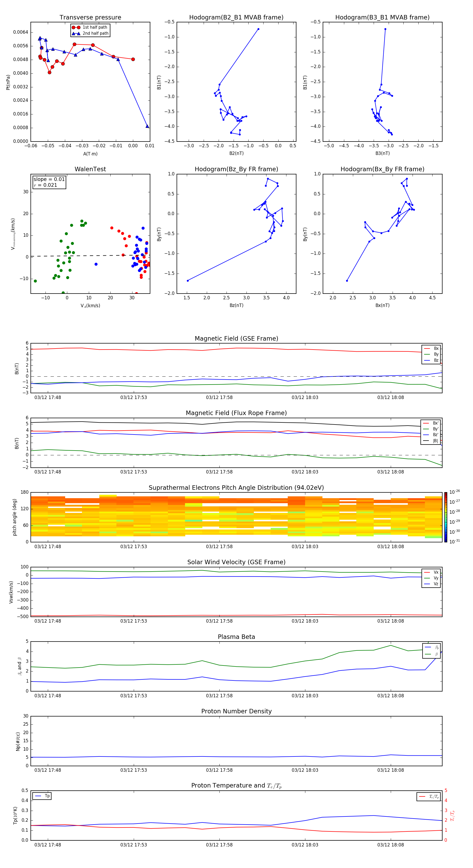The width and height of the screenshot is (473, 868).
Task: Click "03/12 17:53" tick in Proton Number Density panel
Action: [x=134, y=770]
